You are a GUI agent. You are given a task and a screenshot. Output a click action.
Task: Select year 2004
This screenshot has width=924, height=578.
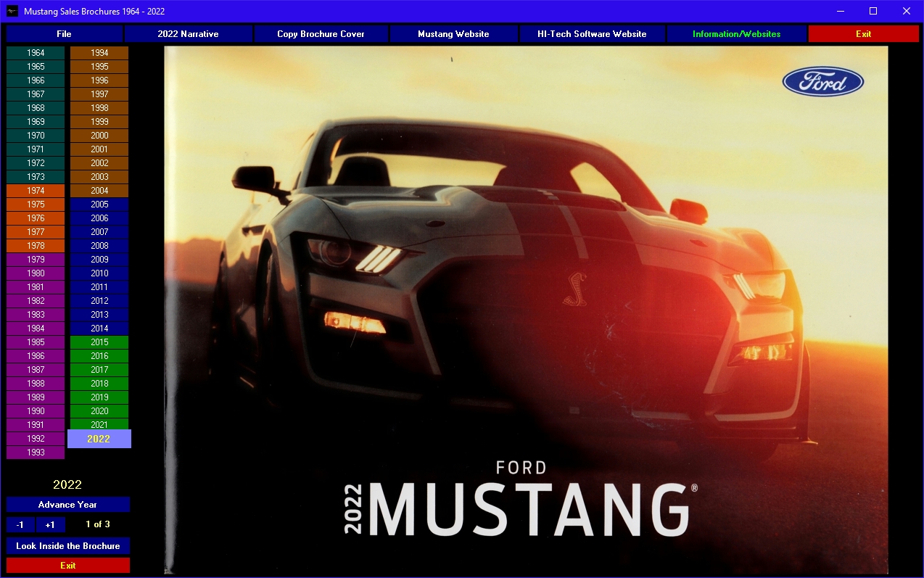(x=99, y=191)
